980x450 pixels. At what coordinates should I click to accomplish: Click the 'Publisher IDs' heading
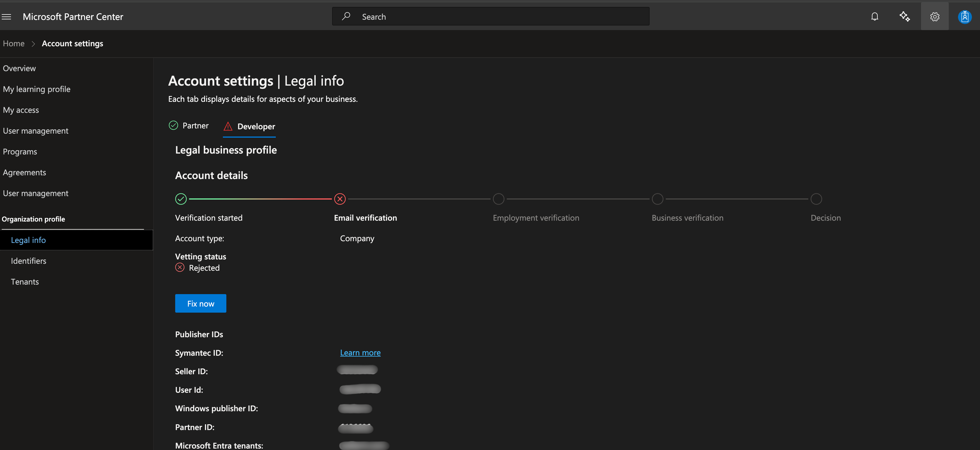[x=199, y=334]
